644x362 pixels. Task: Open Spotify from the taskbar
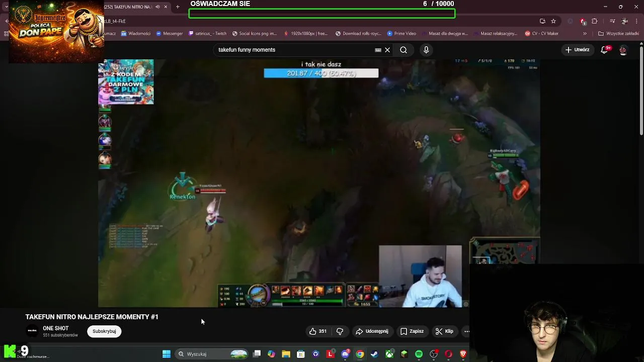[419, 354]
